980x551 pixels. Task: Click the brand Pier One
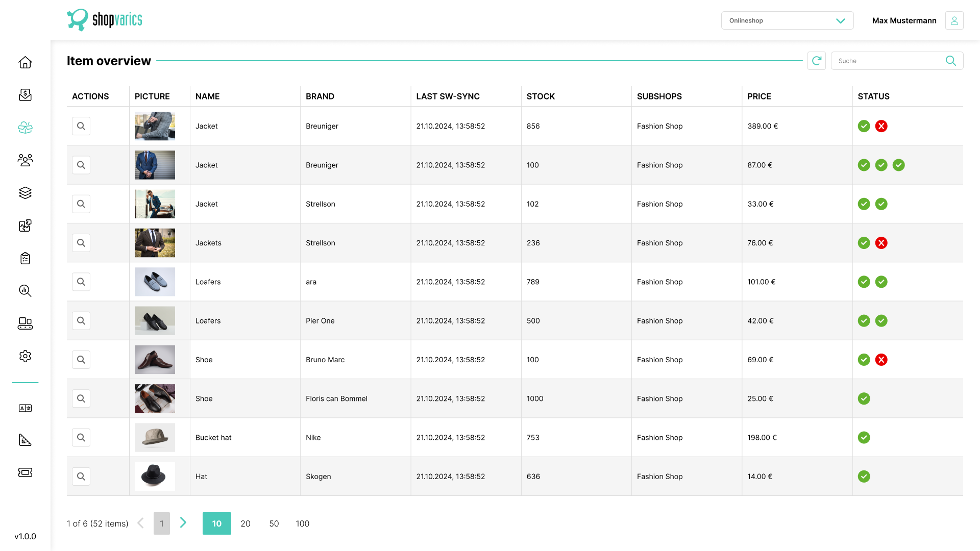pos(320,321)
